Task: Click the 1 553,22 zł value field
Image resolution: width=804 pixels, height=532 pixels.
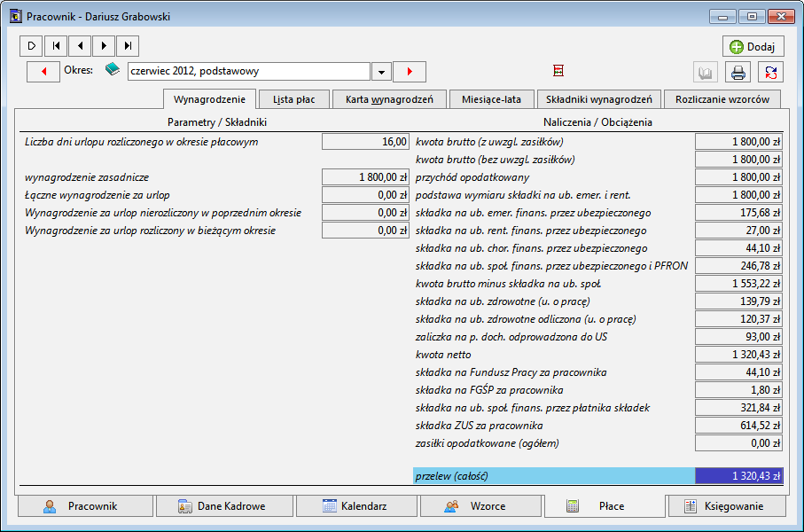Action: click(x=739, y=284)
